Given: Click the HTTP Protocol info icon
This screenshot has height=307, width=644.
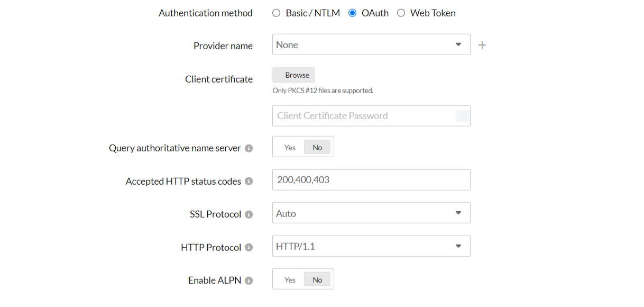Looking at the screenshot, I should 249,248.
